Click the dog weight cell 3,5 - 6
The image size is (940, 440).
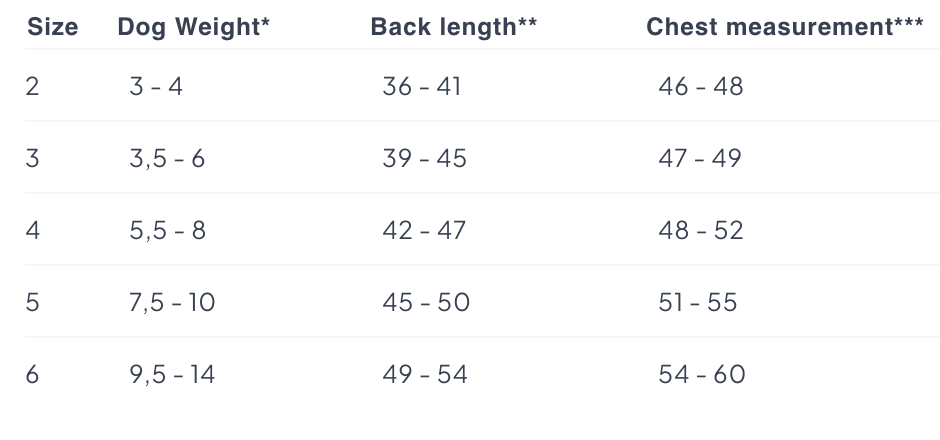point(167,158)
